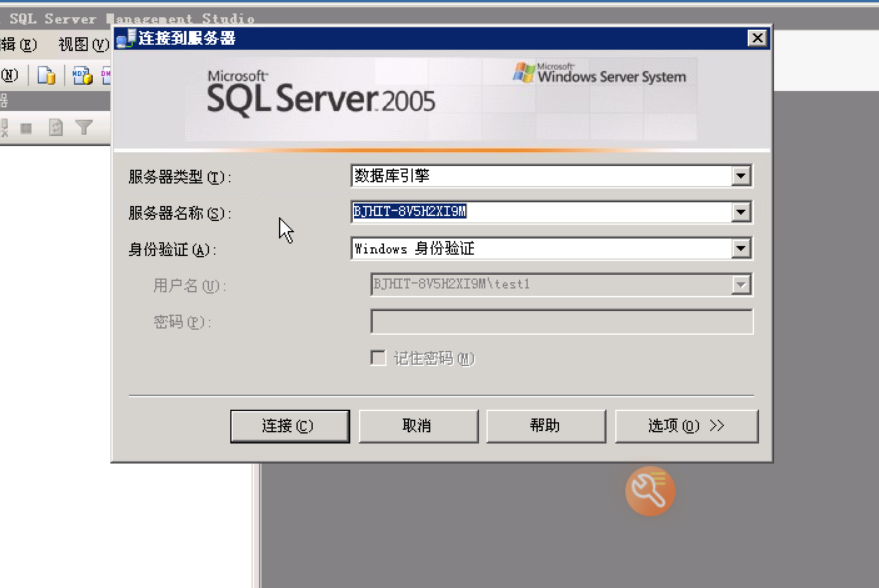Viewport: 879px width, 588px height.
Task: Click the 身份验证(A) label
Action: (x=173, y=249)
